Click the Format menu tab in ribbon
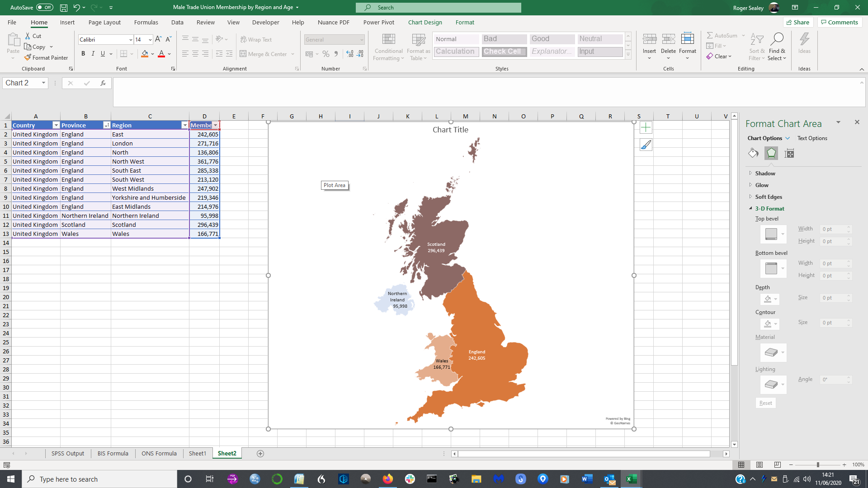The height and width of the screenshot is (488, 868). tap(465, 22)
